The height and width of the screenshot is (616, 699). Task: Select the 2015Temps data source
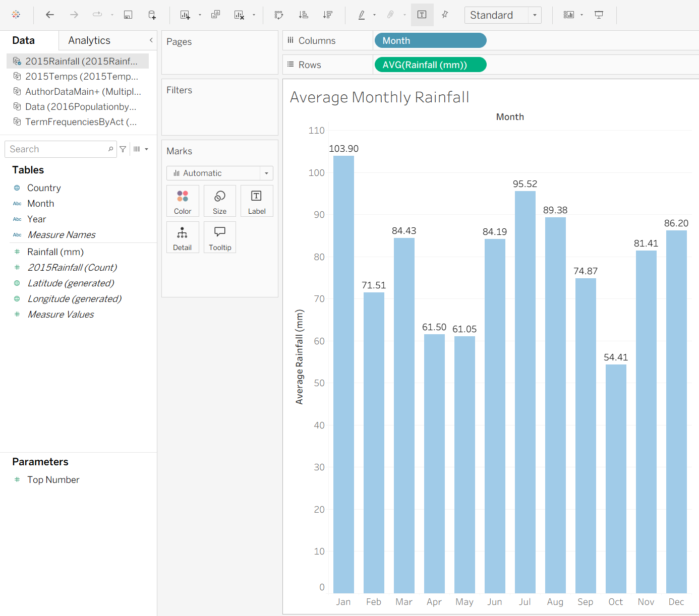tap(78, 76)
